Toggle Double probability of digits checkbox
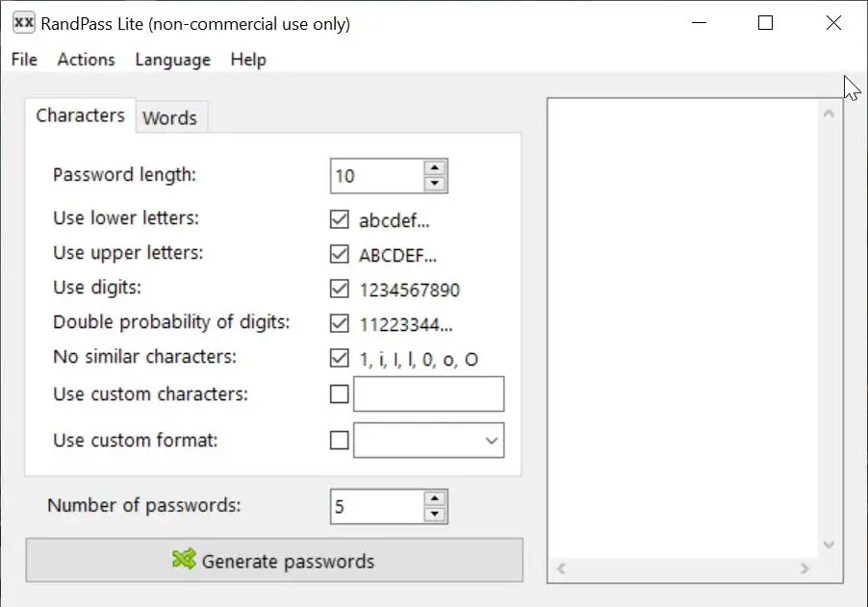868x607 pixels. pos(339,323)
